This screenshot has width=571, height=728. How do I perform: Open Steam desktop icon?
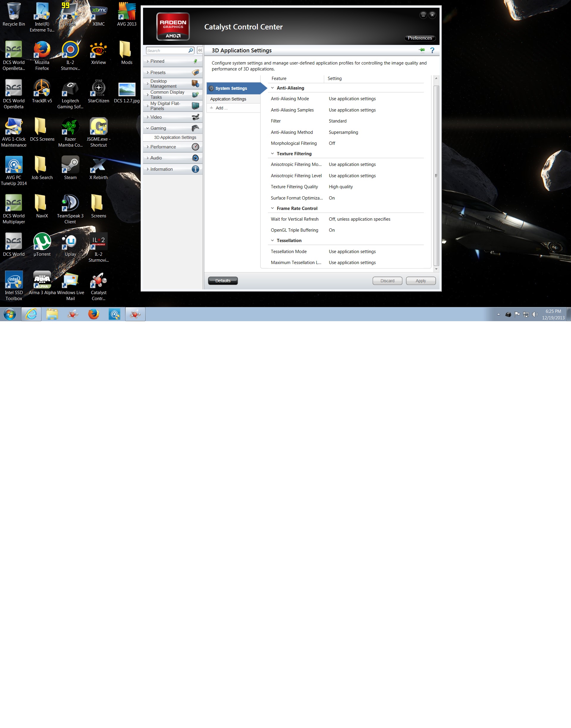point(70,168)
